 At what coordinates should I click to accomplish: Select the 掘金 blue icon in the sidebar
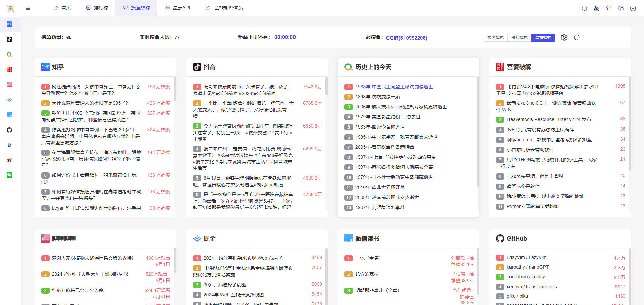[x=9, y=100]
